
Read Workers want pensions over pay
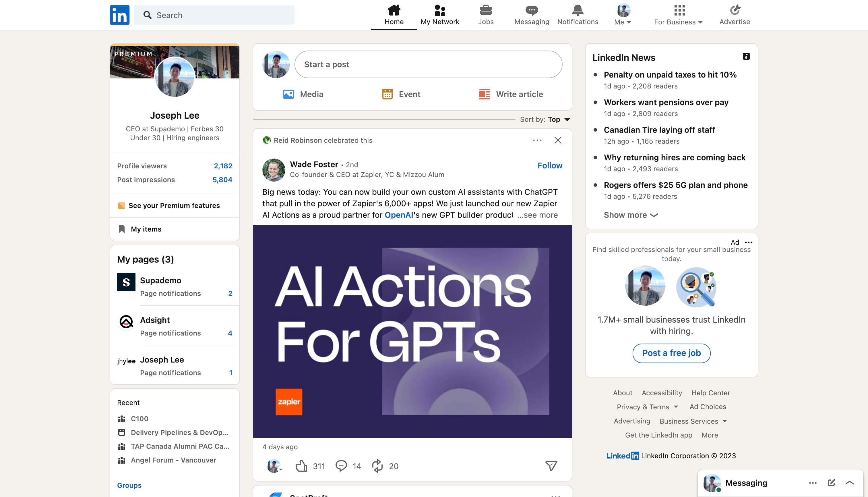(666, 102)
